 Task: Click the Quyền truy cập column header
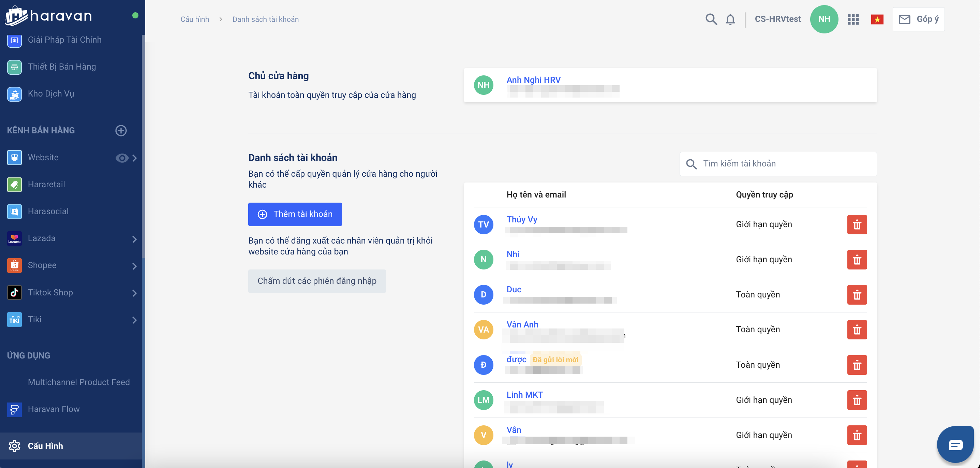764,194
